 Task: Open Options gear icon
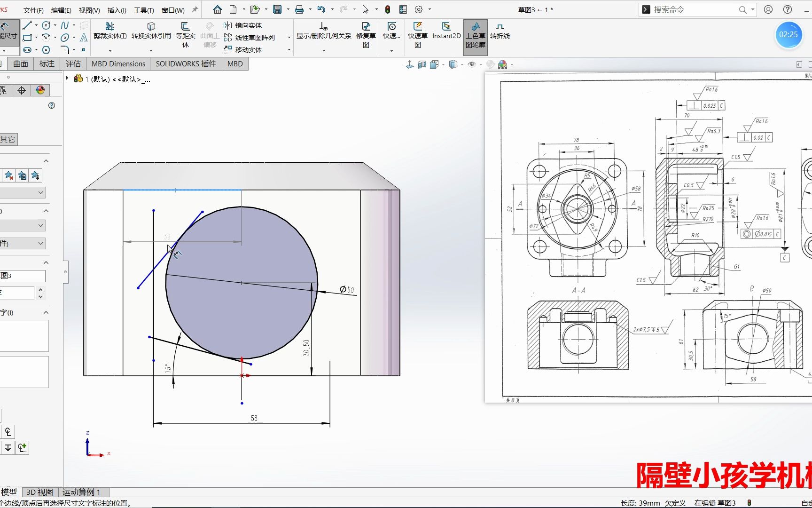point(419,9)
